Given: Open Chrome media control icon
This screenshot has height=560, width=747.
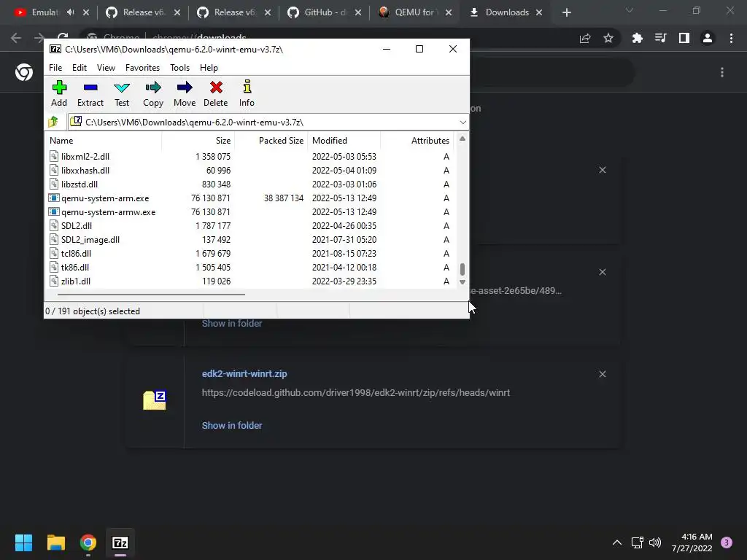Looking at the screenshot, I should (x=660, y=38).
